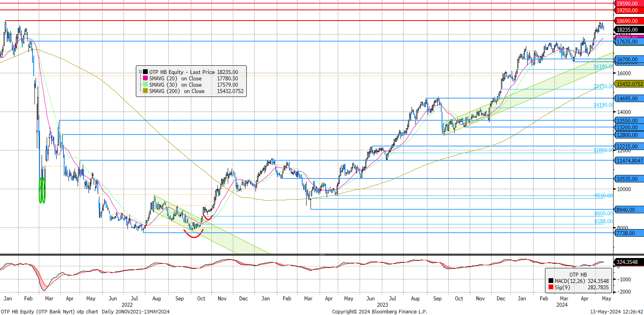644x315 pixels.
Task: Click the 10000 price axis tick label
Action: [624, 189]
